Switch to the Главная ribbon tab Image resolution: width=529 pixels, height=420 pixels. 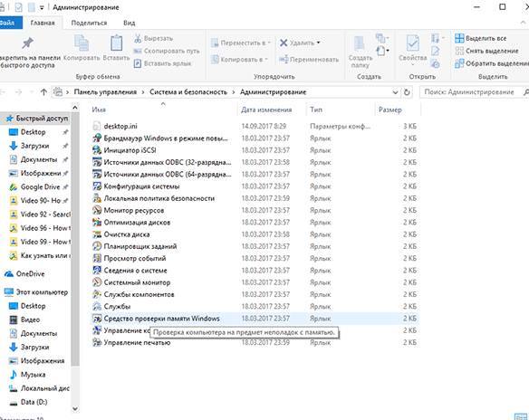click(43, 23)
